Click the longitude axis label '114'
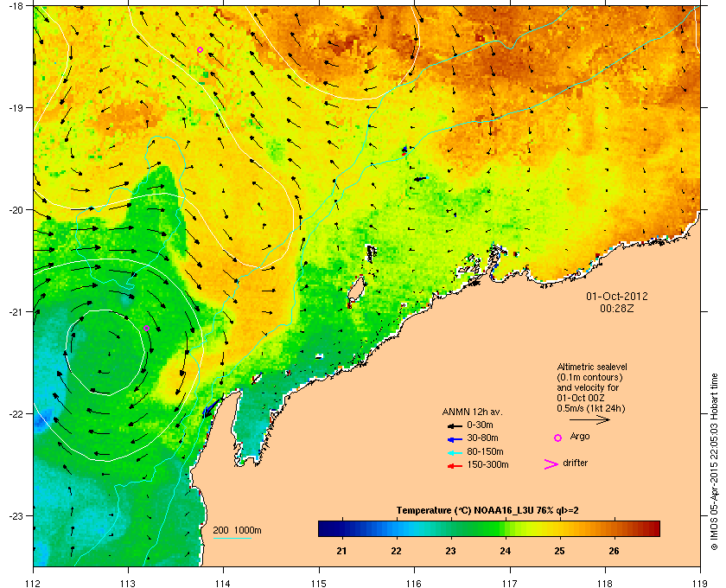Screen dimensions: 726x588 coord(224,584)
